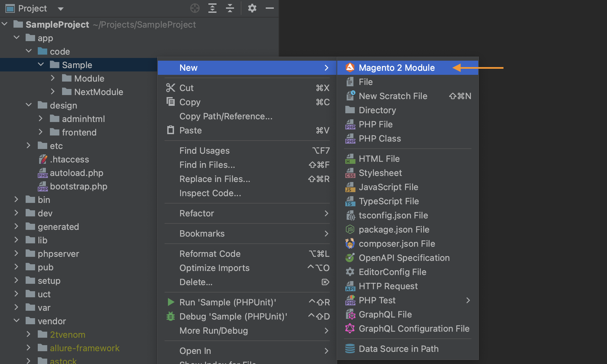This screenshot has width=607, height=364.
Task: Open the Open In submenu
Action: [x=247, y=351]
